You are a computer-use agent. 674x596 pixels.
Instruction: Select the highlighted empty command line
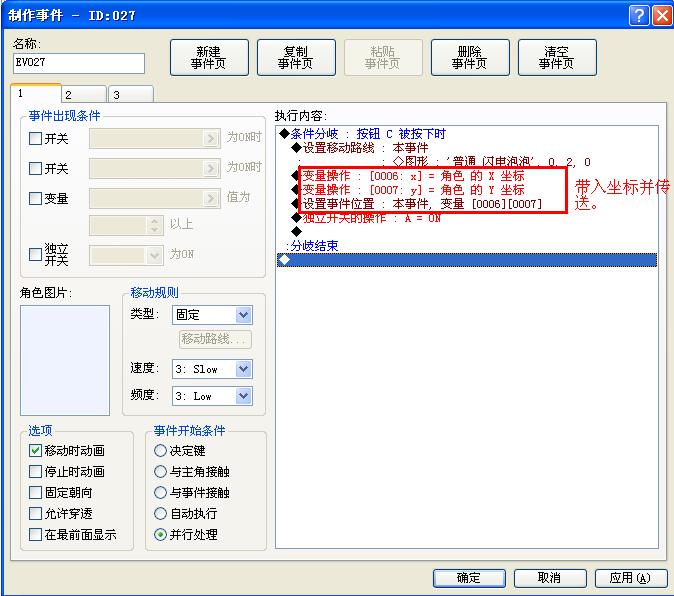pos(467,260)
